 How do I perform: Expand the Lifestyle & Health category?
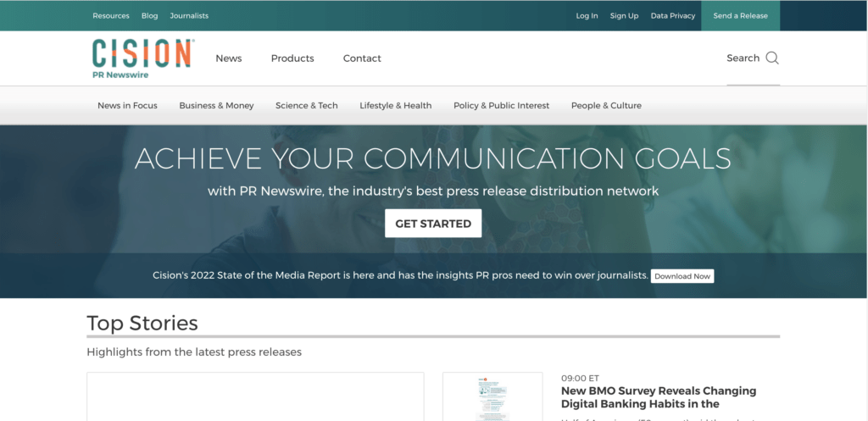(396, 105)
